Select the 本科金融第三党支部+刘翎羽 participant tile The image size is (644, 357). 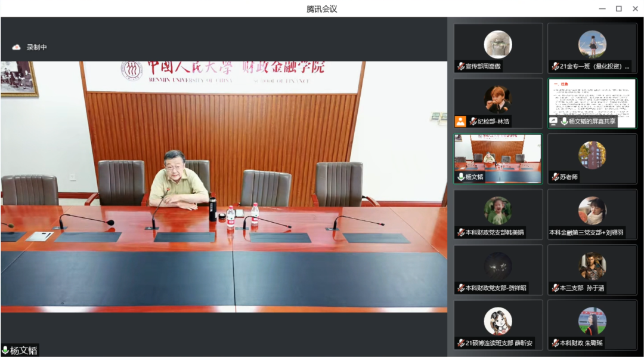click(x=592, y=214)
